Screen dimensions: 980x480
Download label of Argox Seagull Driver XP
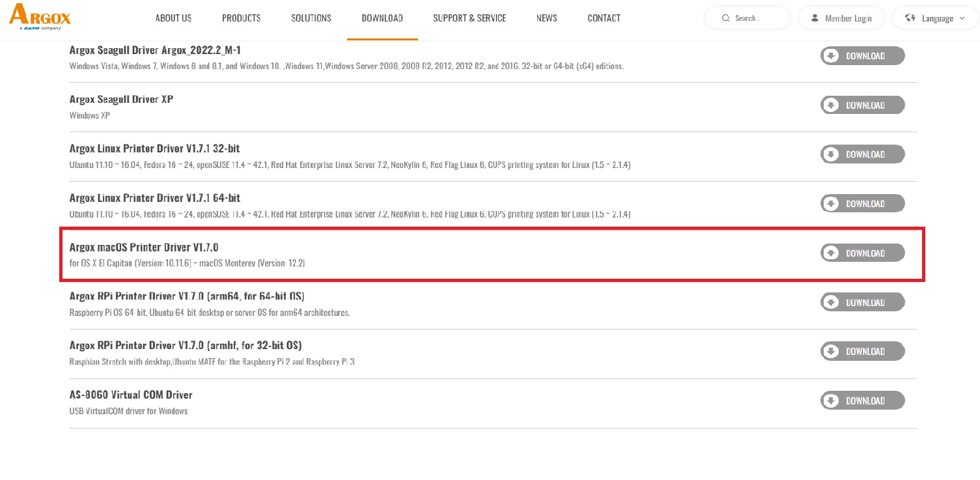(865, 105)
